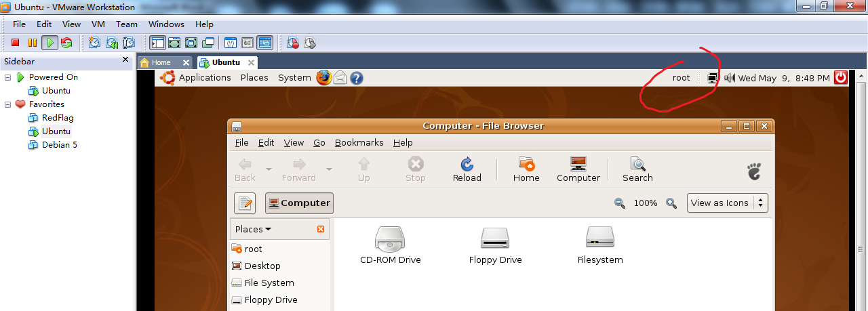Click the last toolbar icon with gray arrow

[x=310, y=43]
